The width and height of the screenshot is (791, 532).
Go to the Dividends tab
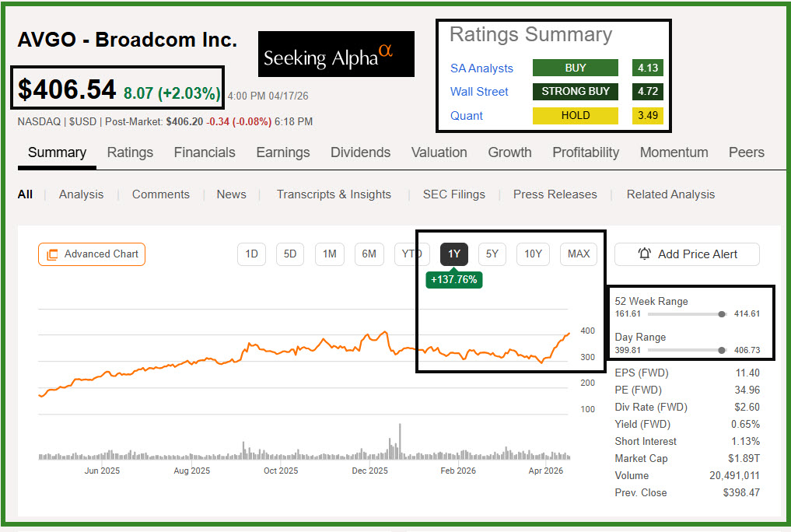pos(360,152)
